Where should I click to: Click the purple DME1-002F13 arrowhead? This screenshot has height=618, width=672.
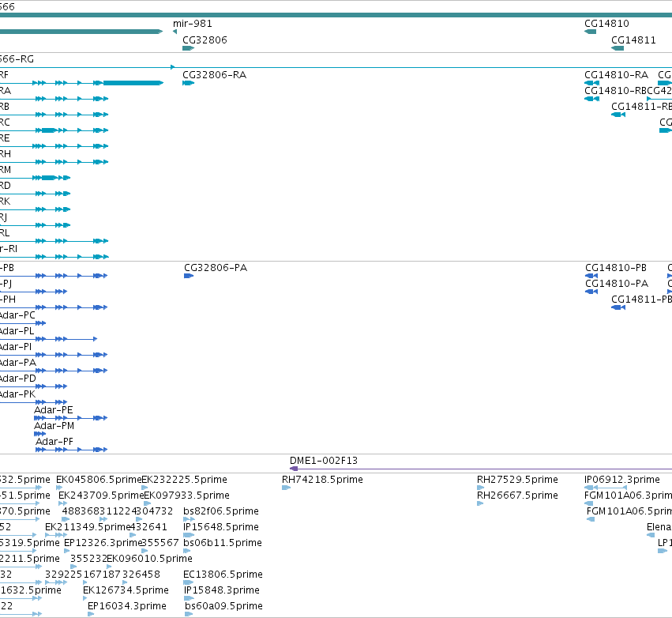294,469
